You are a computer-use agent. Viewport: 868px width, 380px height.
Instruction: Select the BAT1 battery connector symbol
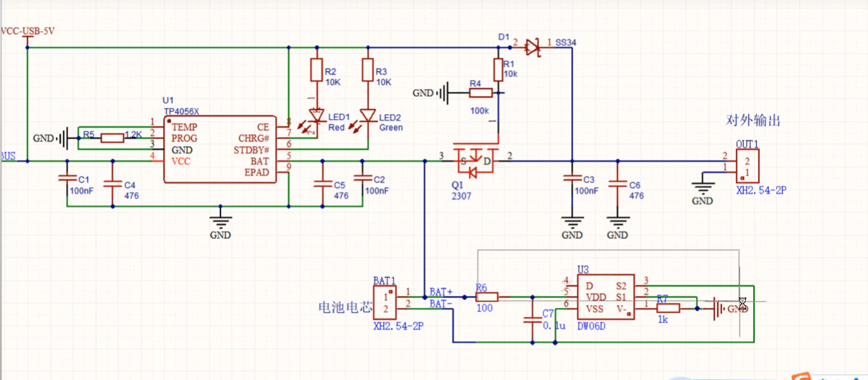pos(385,302)
